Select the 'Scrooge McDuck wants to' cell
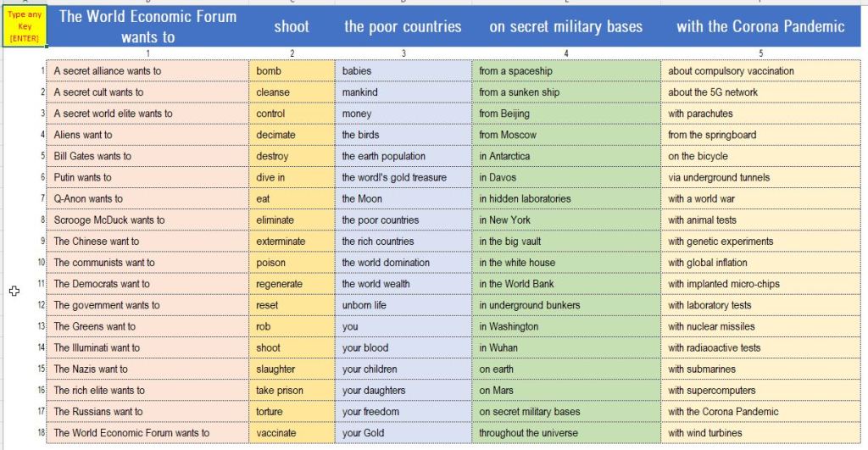 [108, 219]
